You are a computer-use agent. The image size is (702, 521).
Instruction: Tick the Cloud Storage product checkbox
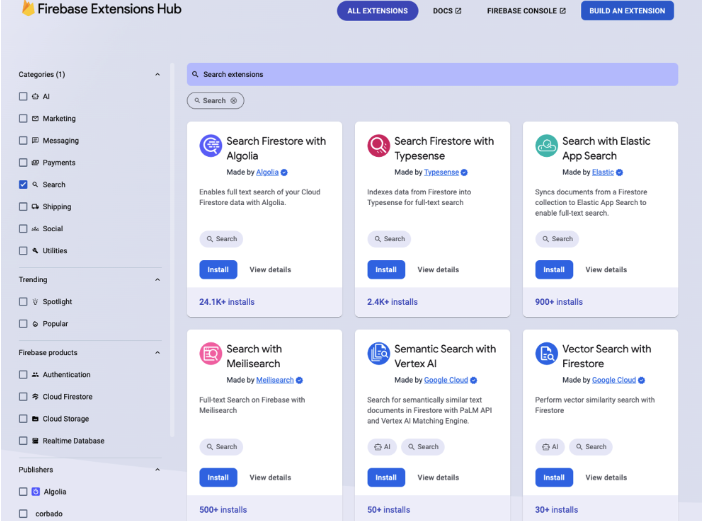pyautogui.click(x=23, y=419)
